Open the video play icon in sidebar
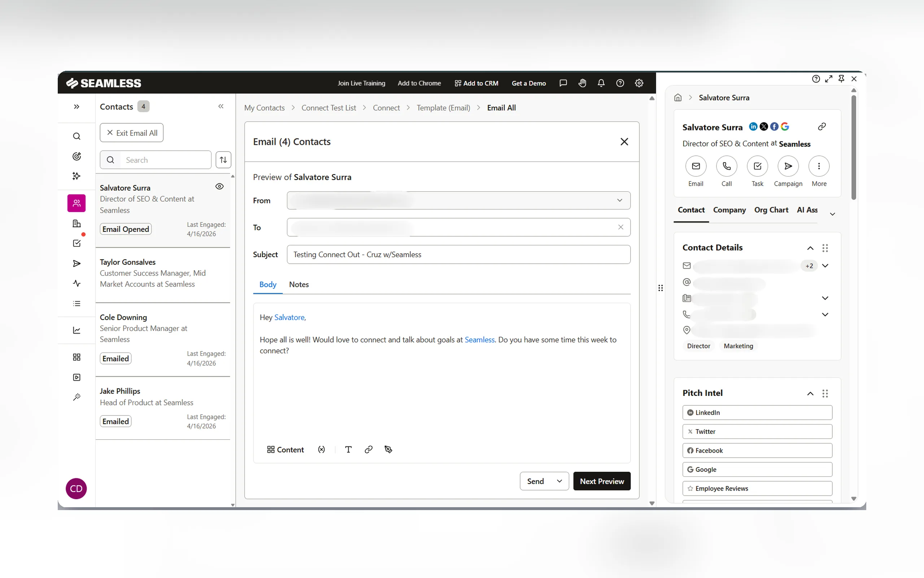The width and height of the screenshot is (924, 578). [77, 377]
